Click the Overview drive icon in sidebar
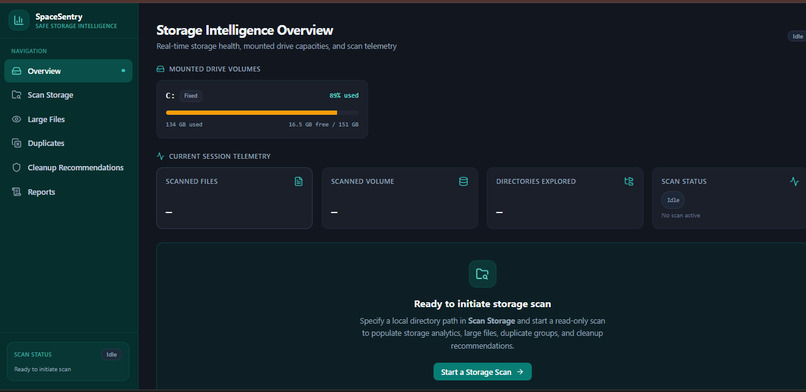806x392 pixels. point(16,71)
